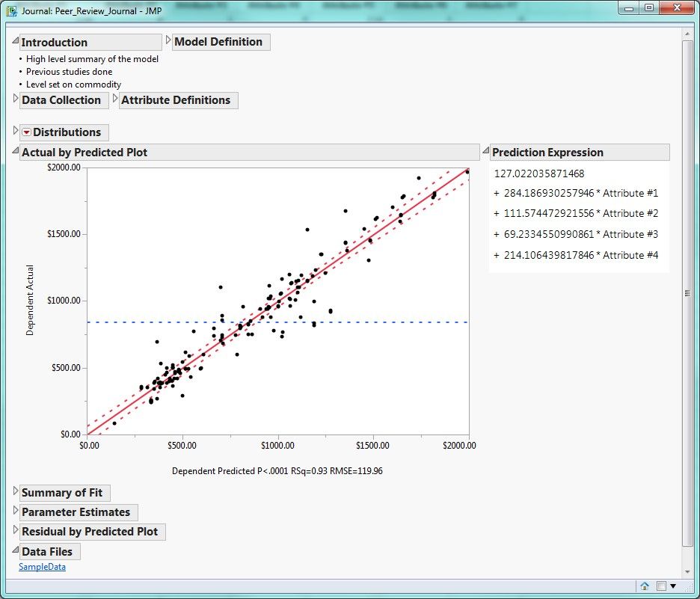Click the JMP journal icon in title bar
The width and height of the screenshot is (700, 599).
pyautogui.click(x=12, y=10)
